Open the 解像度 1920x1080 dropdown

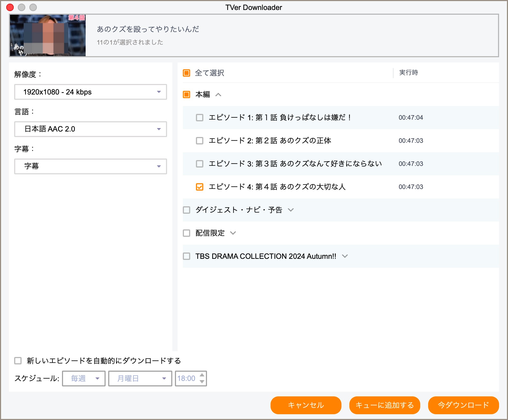click(x=91, y=92)
